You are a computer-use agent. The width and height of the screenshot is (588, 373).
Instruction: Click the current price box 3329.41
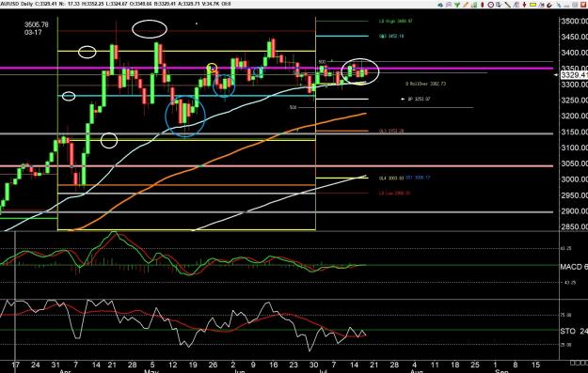point(574,75)
